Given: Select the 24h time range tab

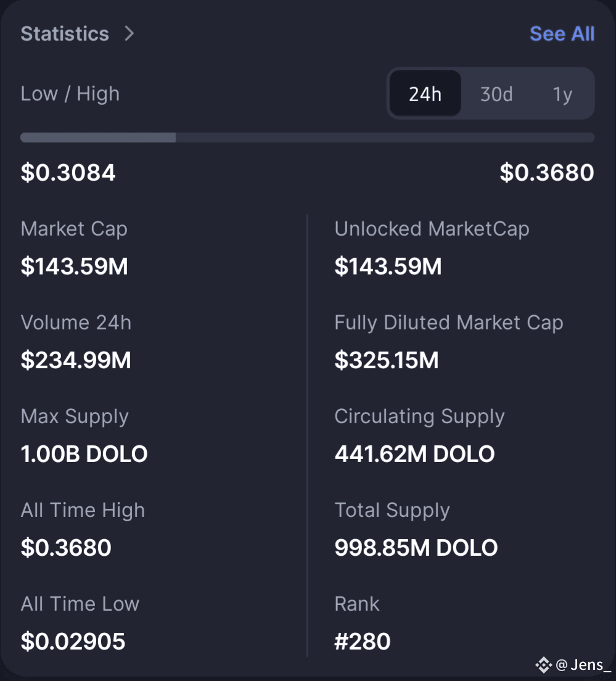Looking at the screenshot, I should 425,93.
